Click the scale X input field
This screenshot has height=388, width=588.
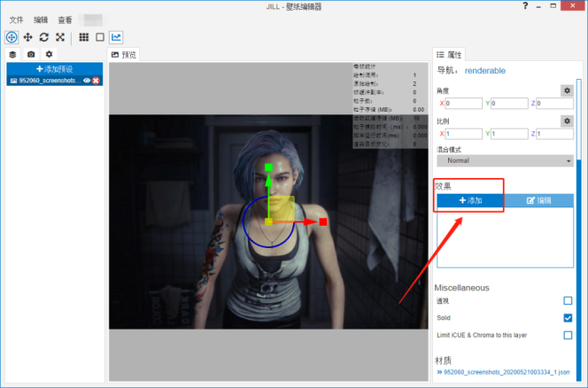pyautogui.click(x=463, y=134)
